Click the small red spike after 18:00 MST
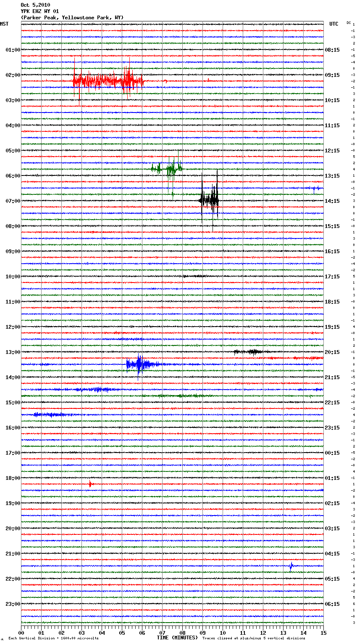Viewport: 357px width, 644px height. click(90, 484)
